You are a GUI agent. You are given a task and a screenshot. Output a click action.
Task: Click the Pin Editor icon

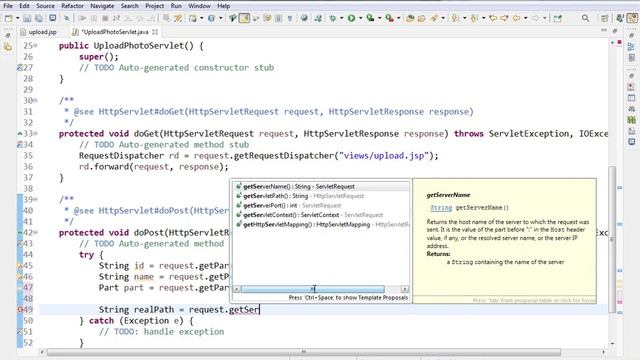click(558, 18)
